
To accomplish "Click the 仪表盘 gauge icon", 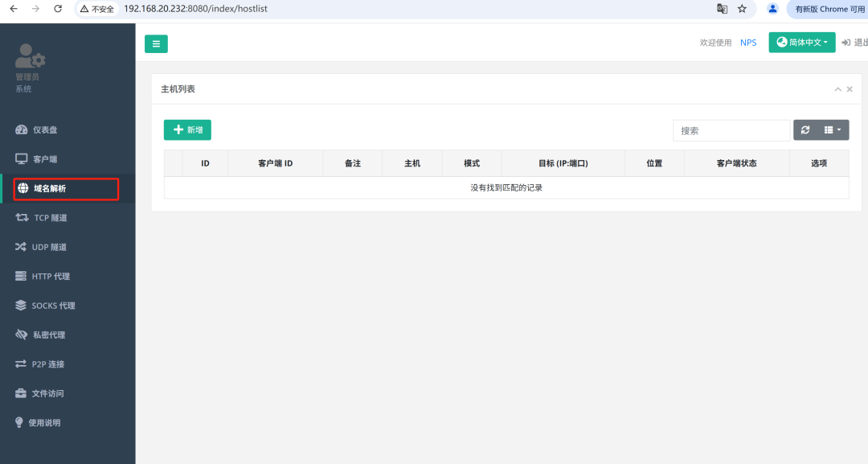I will click(21, 130).
